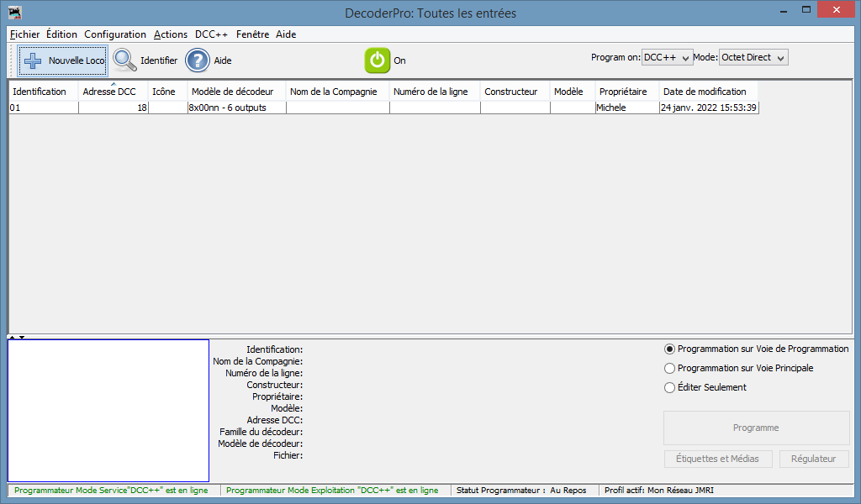861x504 pixels.
Task: Click the Propriétaire column header
Action: [x=627, y=92]
